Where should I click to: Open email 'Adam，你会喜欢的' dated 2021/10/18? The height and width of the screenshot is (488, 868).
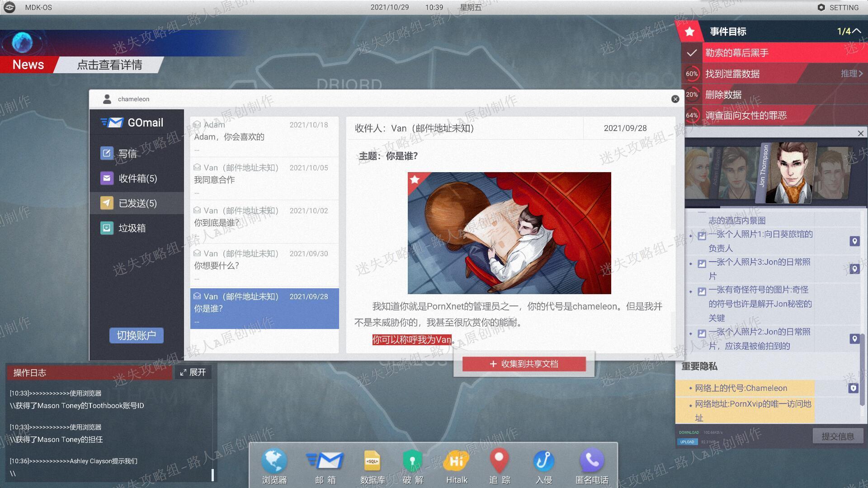[264, 137]
